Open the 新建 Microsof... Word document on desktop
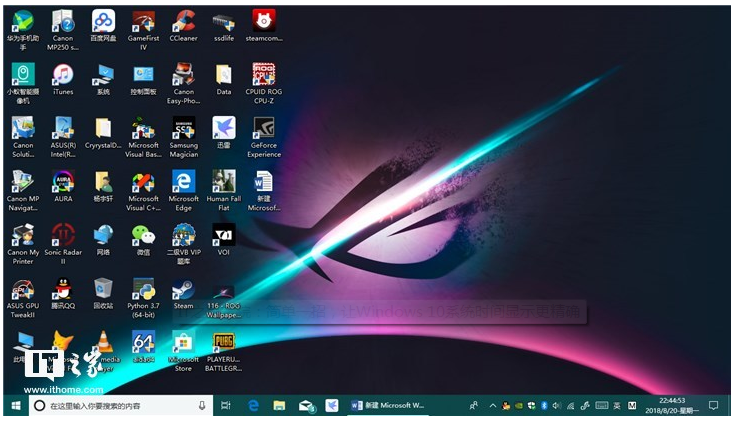This screenshot has height=421, width=736. pos(264,191)
